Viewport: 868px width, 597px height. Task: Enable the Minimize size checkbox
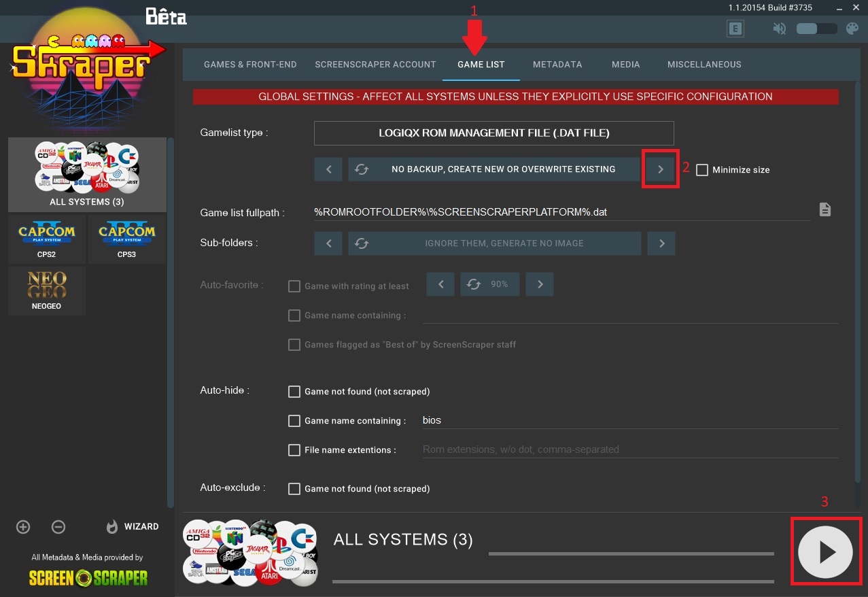[x=702, y=170]
